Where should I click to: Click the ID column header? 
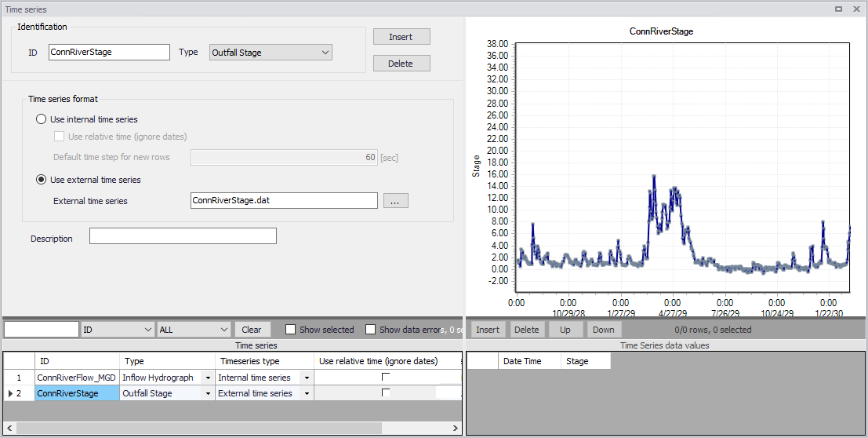[x=77, y=361]
